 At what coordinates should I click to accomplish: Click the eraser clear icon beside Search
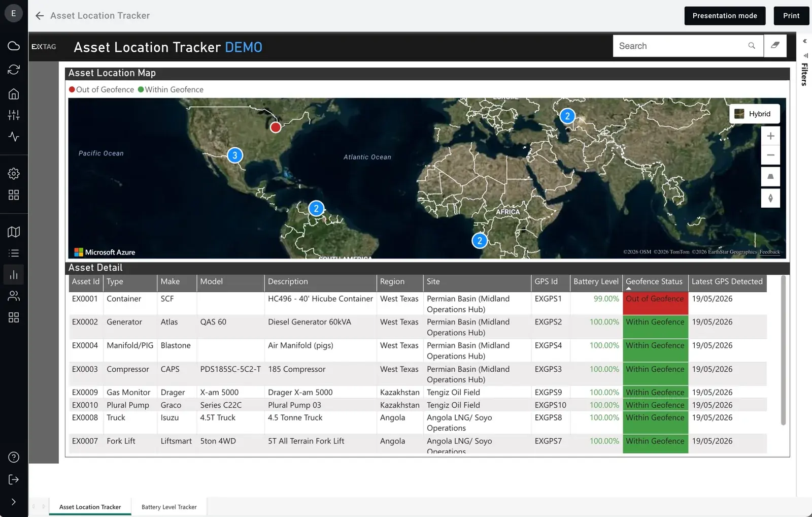775,46
